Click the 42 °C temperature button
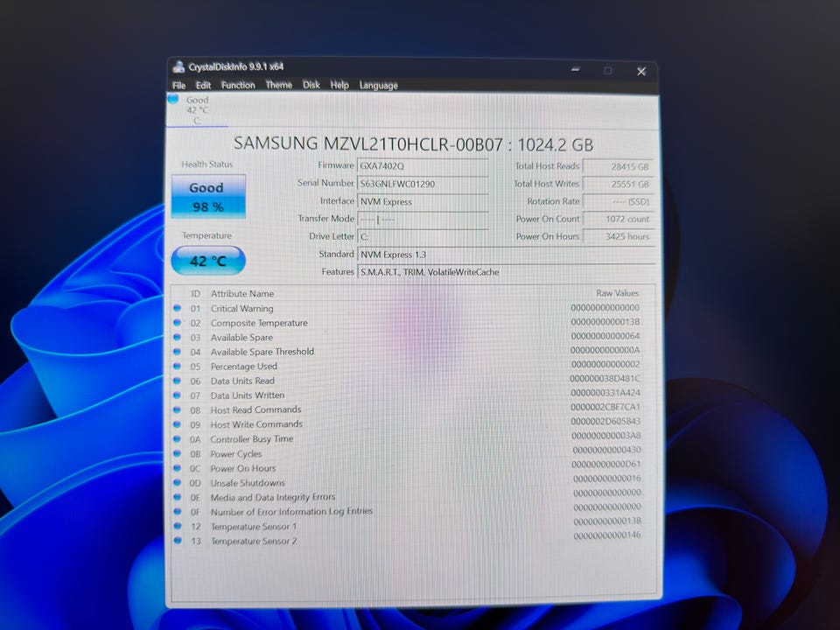 pyautogui.click(x=208, y=261)
